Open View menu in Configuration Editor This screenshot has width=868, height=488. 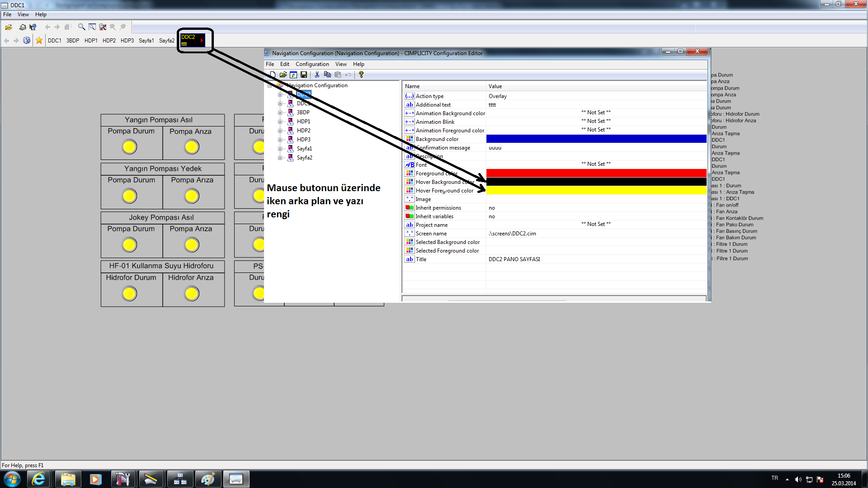pos(341,64)
